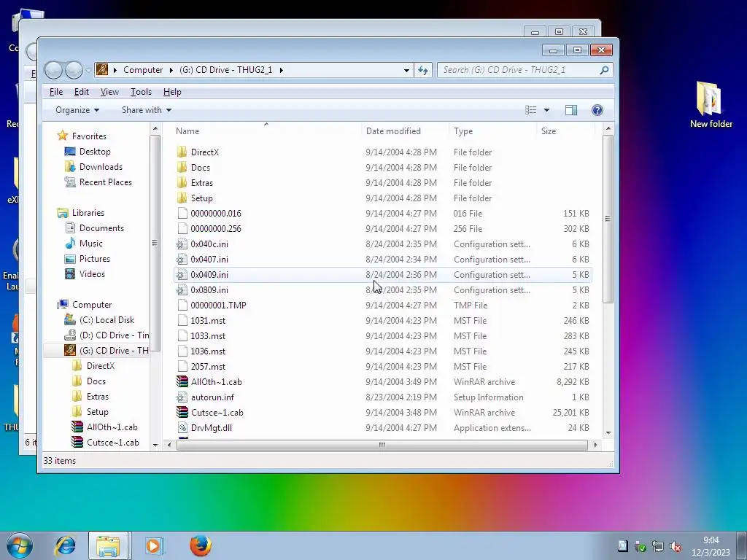Open the Organize dropdown
Image resolution: width=747 pixels, height=560 pixels.
[77, 110]
